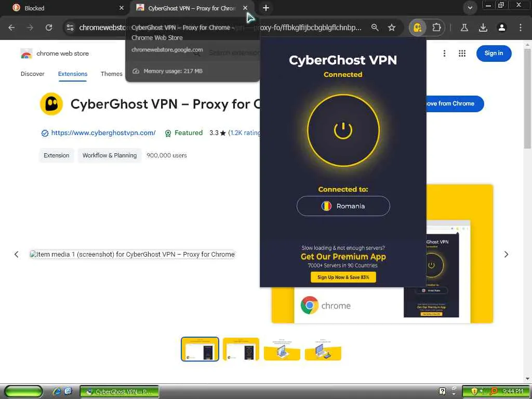Click the help question-mark tray icon

tap(442, 392)
